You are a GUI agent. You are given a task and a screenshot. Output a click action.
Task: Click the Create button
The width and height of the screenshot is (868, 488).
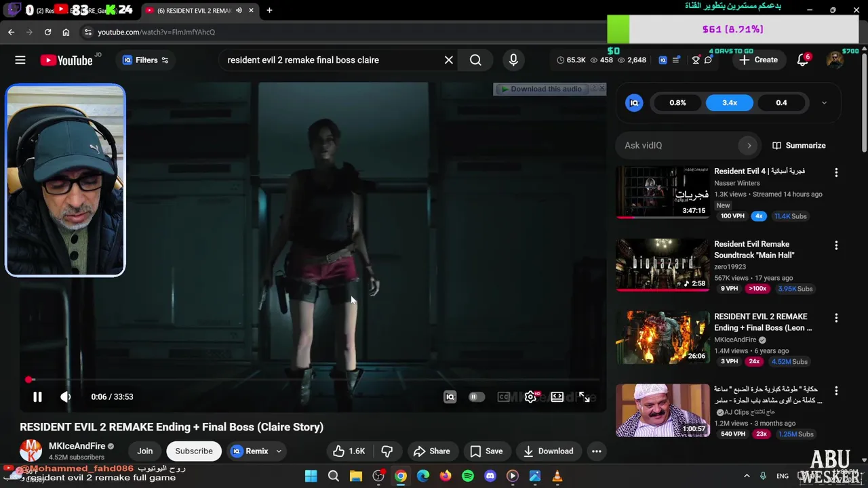pyautogui.click(x=759, y=60)
